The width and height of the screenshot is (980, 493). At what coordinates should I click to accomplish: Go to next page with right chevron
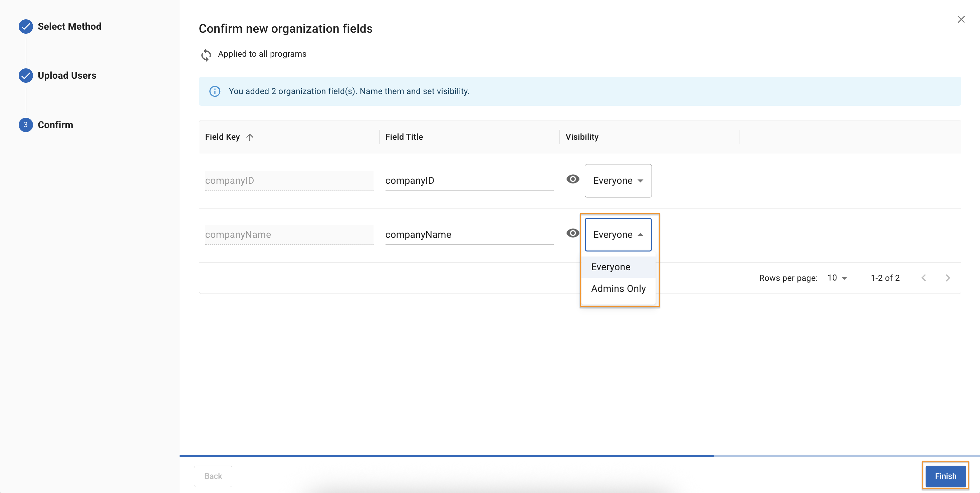[948, 278]
